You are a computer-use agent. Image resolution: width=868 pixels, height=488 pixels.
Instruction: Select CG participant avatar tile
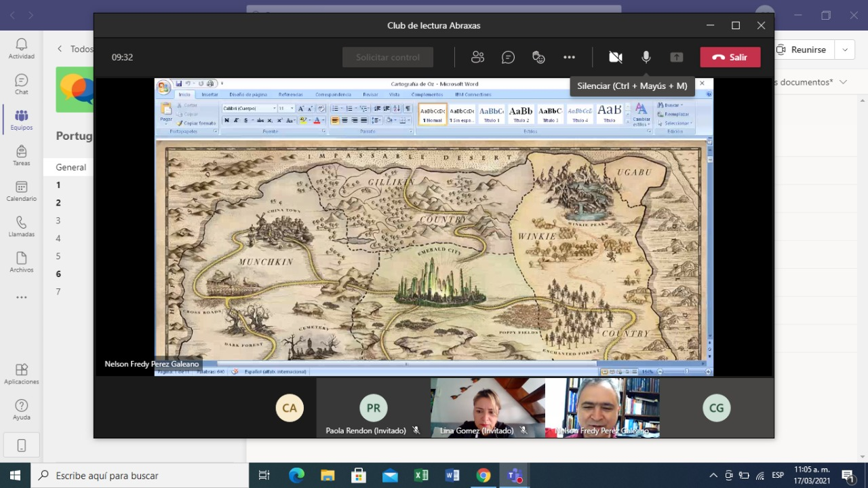pyautogui.click(x=717, y=408)
